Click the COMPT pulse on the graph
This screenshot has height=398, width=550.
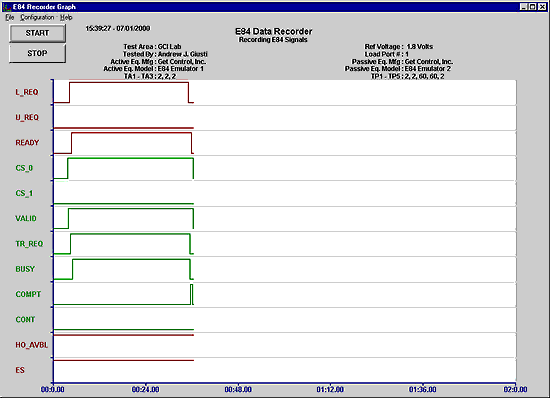click(192, 294)
